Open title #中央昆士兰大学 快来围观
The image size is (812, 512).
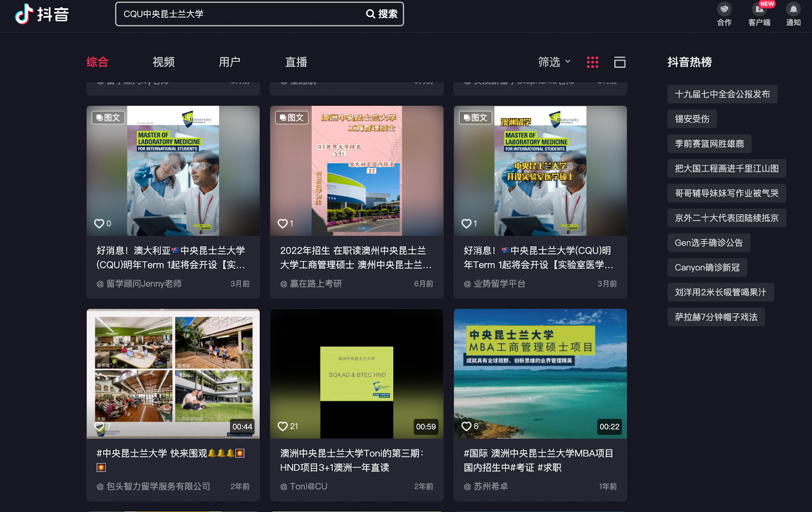(171, 460)
